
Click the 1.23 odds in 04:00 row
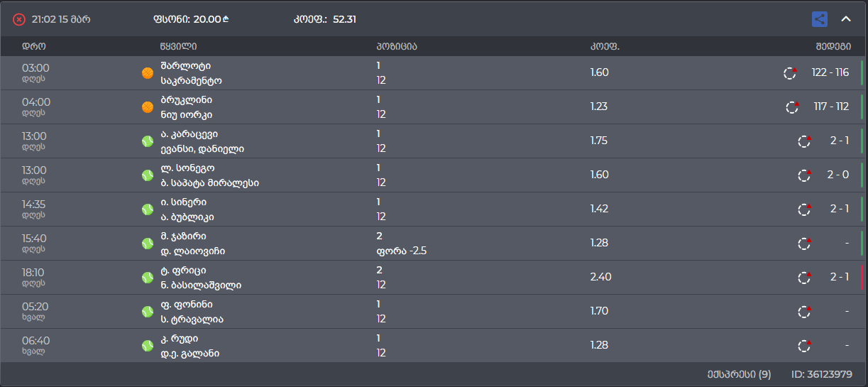coord(599,107)
